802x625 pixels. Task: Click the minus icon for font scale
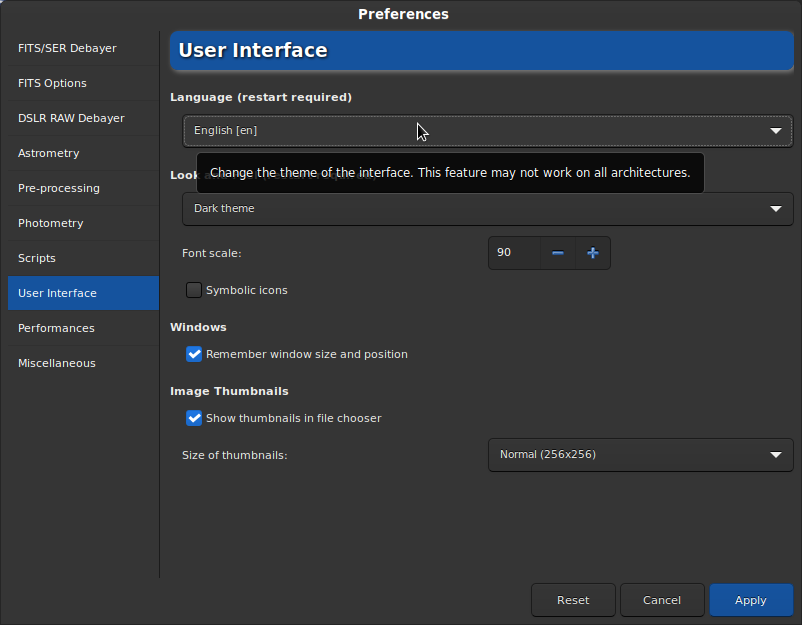558,253
